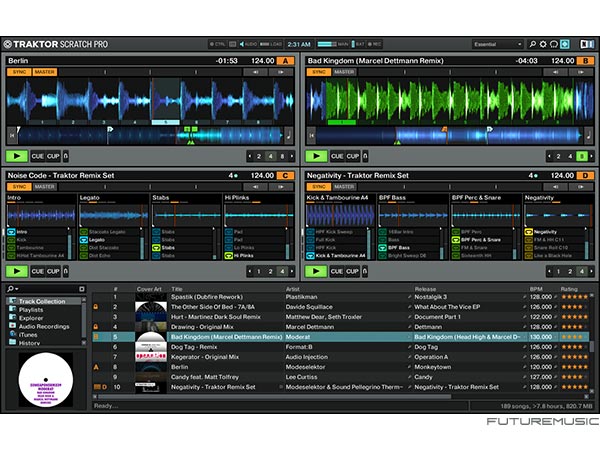
Task: Click the lock icon on track row 2
Action: click(x=96, y=307)
